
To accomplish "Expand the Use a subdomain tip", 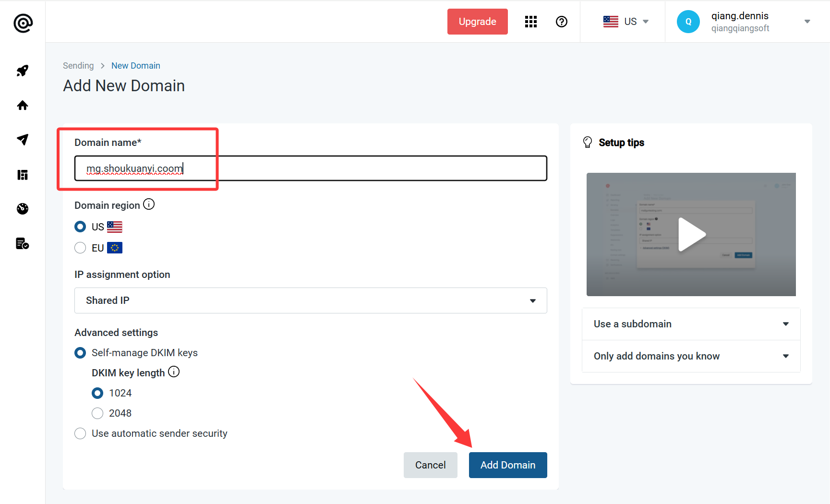I will [691, 324].
